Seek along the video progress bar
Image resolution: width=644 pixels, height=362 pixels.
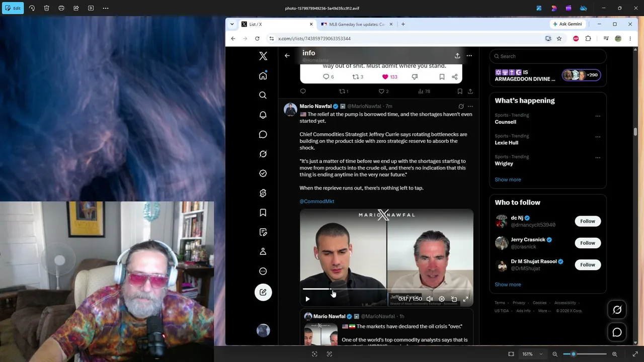(x=386, y=289)
